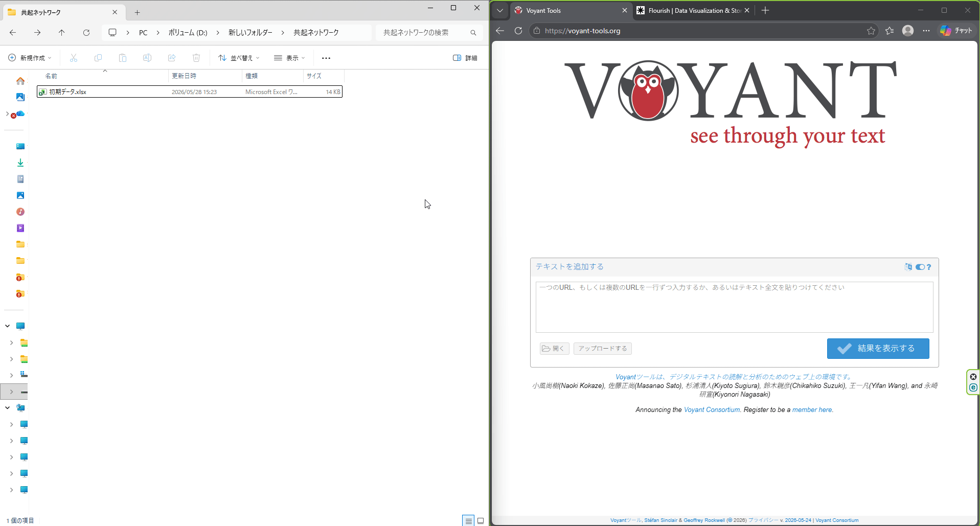Switch to the Flourish Data Visualization tab

694,10
